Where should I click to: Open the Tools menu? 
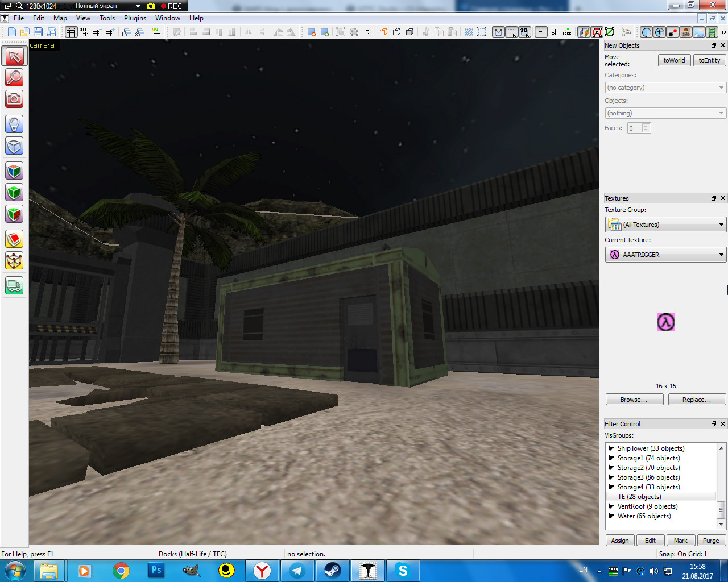point(107,18)
